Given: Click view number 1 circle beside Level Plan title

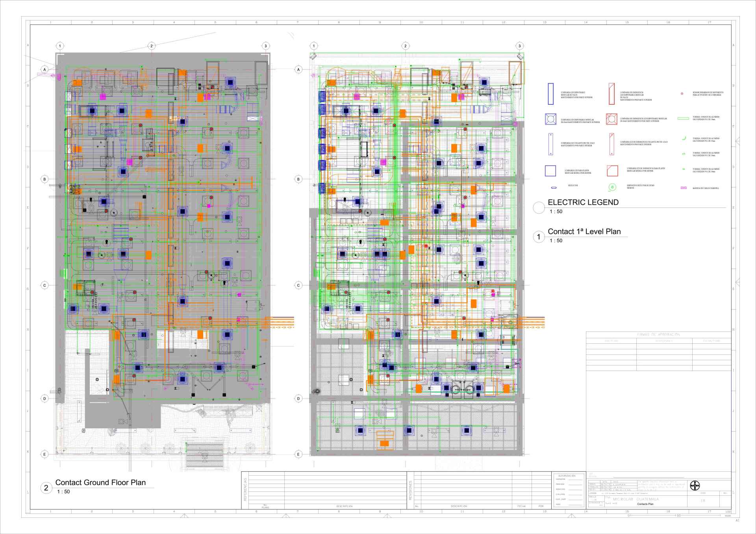Looking at the screenshot, I should 539,237.
